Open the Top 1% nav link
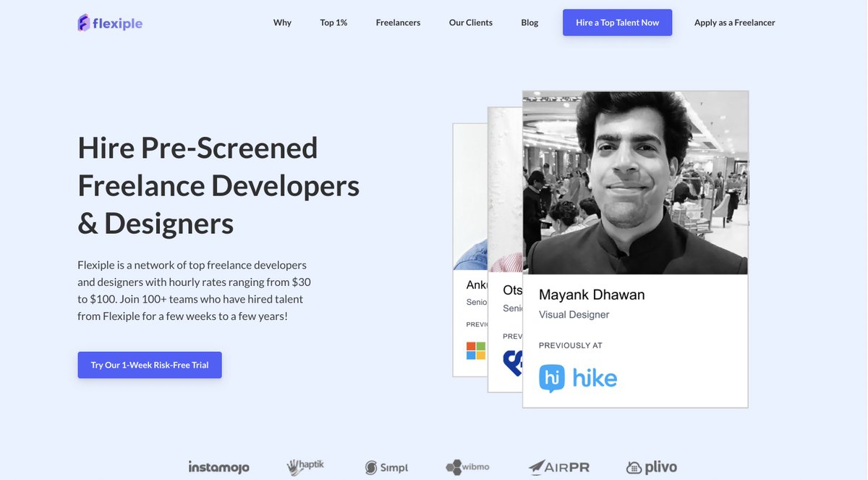The height and width of the screenshot is (480, 868). [333, 22]
